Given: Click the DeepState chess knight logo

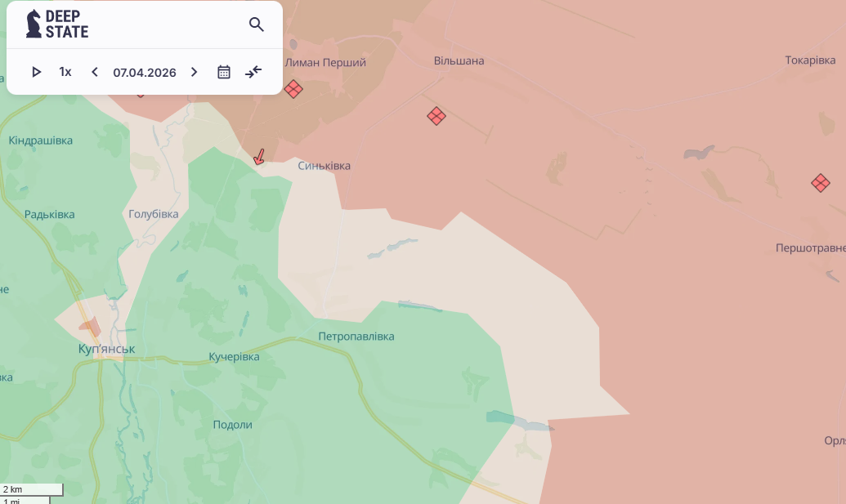Looking at the screenshot, I should [34, 24].
